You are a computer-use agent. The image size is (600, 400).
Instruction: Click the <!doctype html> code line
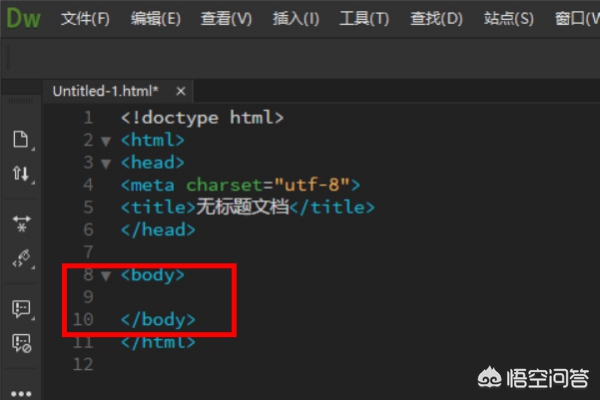coord(202,118)
